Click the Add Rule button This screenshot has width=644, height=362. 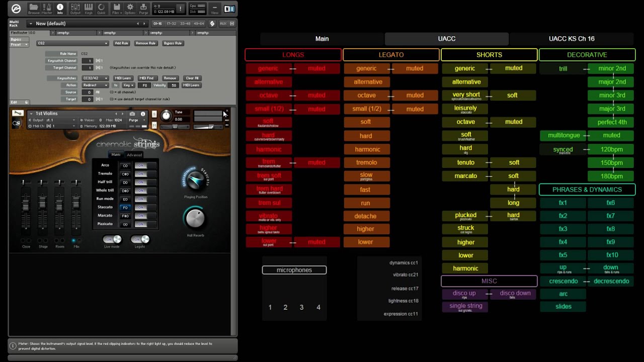[x=121, y=43]
